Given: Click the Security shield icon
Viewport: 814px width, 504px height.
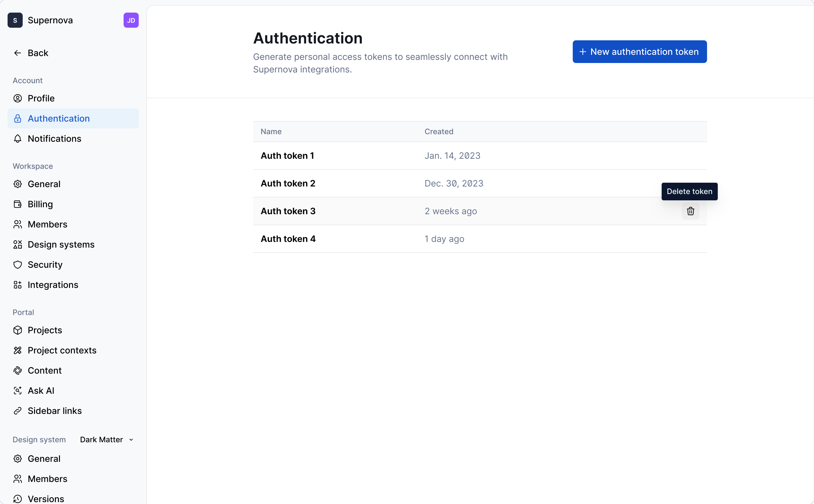Looking at the screenshot, I should pyautogui.click(x=18, y=264).
